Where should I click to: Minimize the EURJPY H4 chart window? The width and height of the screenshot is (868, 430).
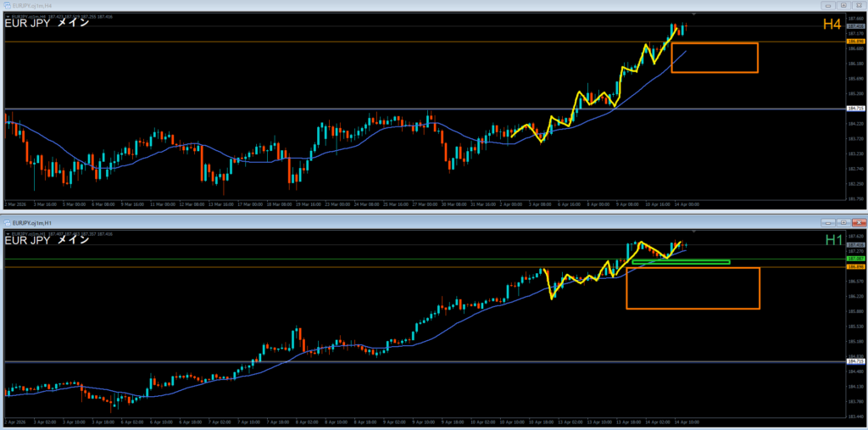829,5
